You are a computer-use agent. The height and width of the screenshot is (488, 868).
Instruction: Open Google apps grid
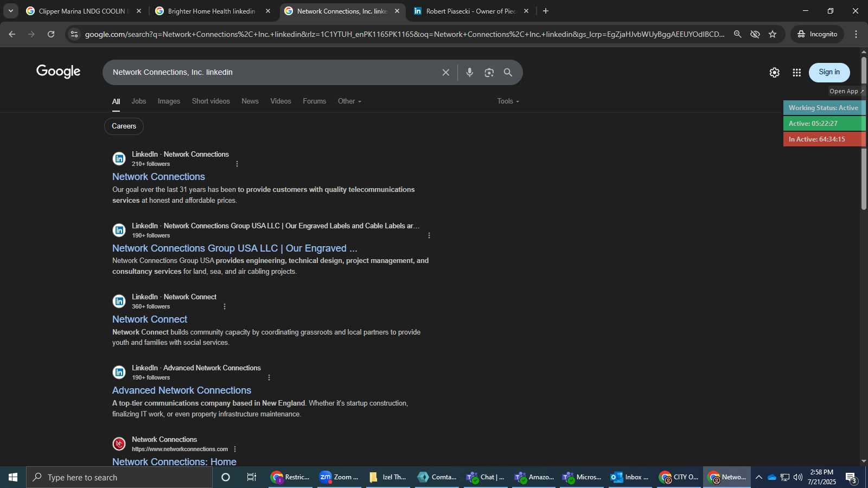click(x=796, y=73)
